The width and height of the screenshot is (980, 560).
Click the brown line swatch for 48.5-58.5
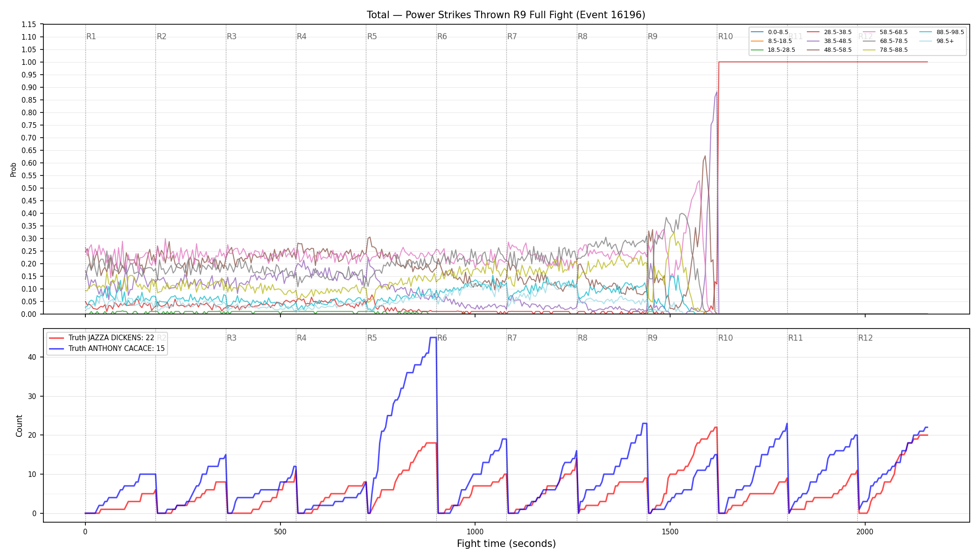tap(813, 50)
